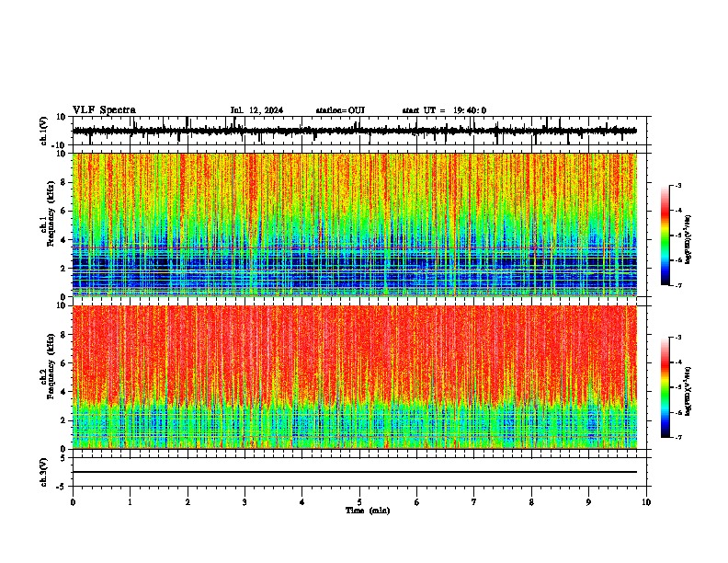This screenshot has width=728, height=563.
Task: Click the "ch.1(V)" axis label
Action: click(44, 131)
